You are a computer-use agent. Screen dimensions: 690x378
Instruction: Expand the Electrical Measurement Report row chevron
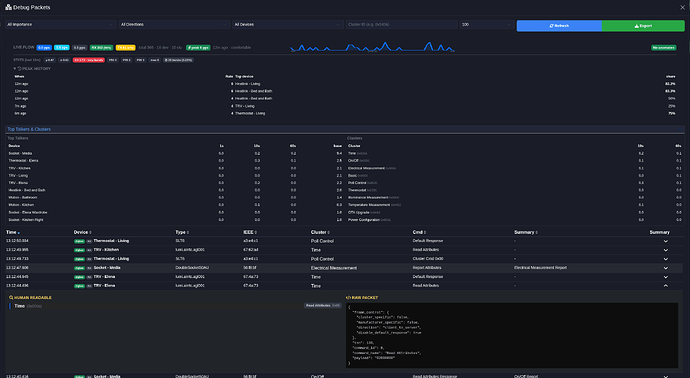(666, 268)
